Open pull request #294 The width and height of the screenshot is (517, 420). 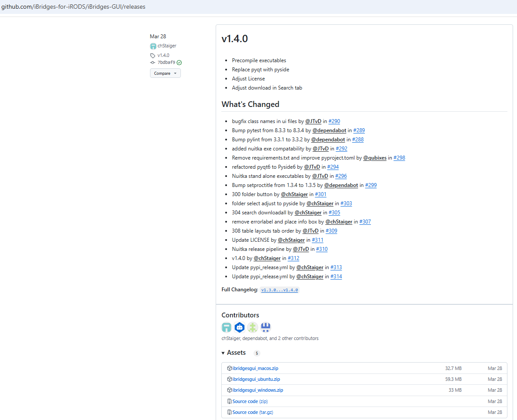point(333,167)
